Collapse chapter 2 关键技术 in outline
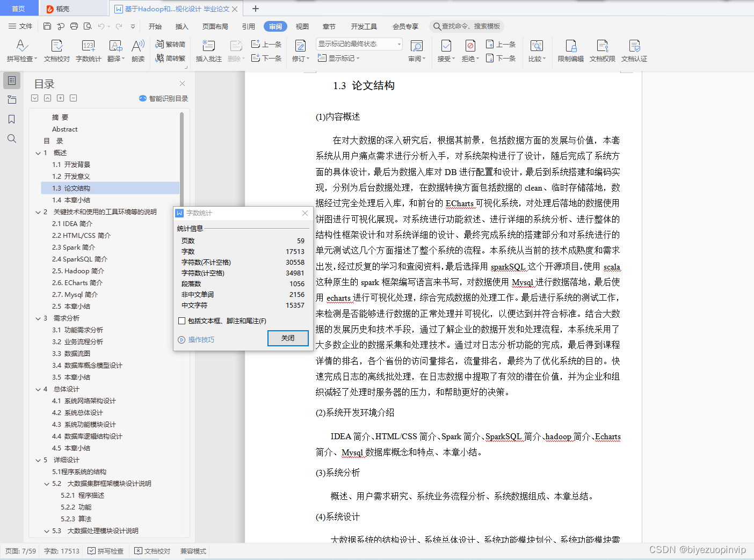This screenshot has width=754, height=560. [38, 212]
